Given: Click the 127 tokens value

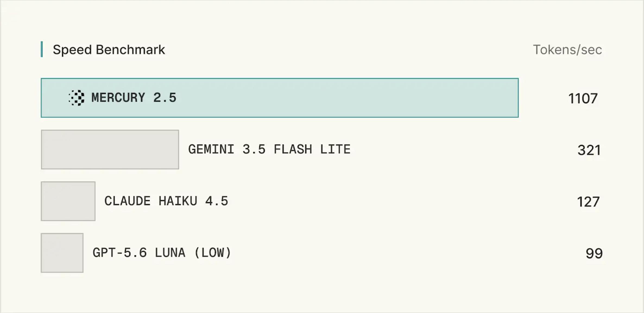Looking at the screenshot, I should [x=588, y=202].
